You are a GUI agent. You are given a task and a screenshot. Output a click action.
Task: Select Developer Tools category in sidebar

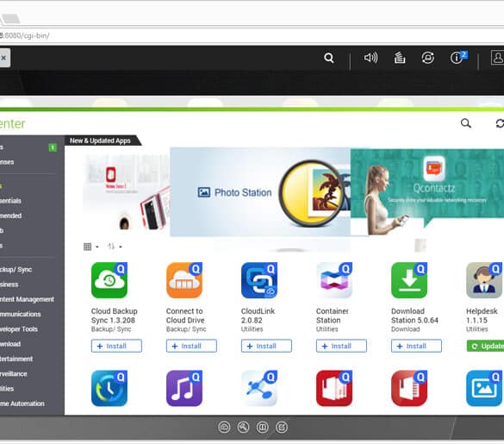pyautogui.click(x=19, y=328)
